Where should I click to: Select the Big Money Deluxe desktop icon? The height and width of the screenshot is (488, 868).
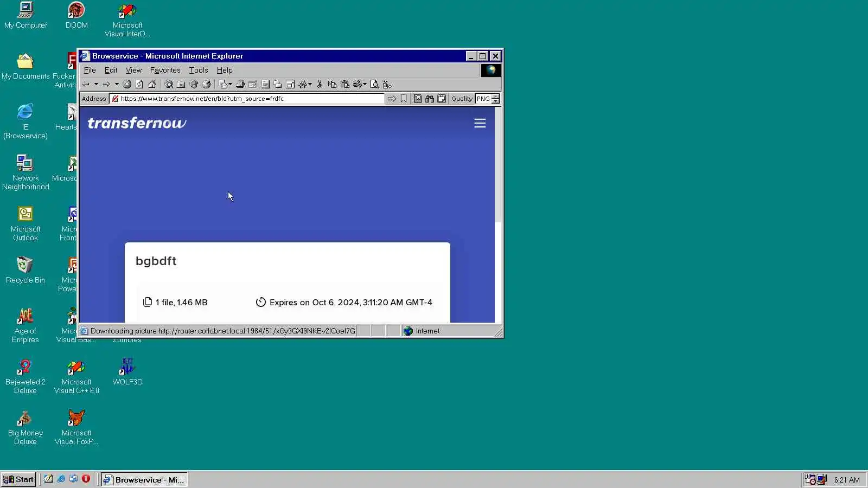click(25, 427)
